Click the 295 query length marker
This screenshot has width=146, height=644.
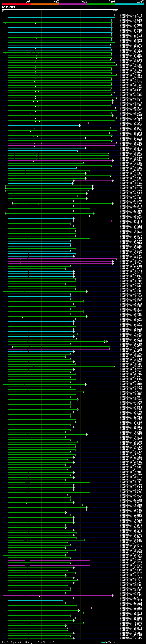(115, 11)
